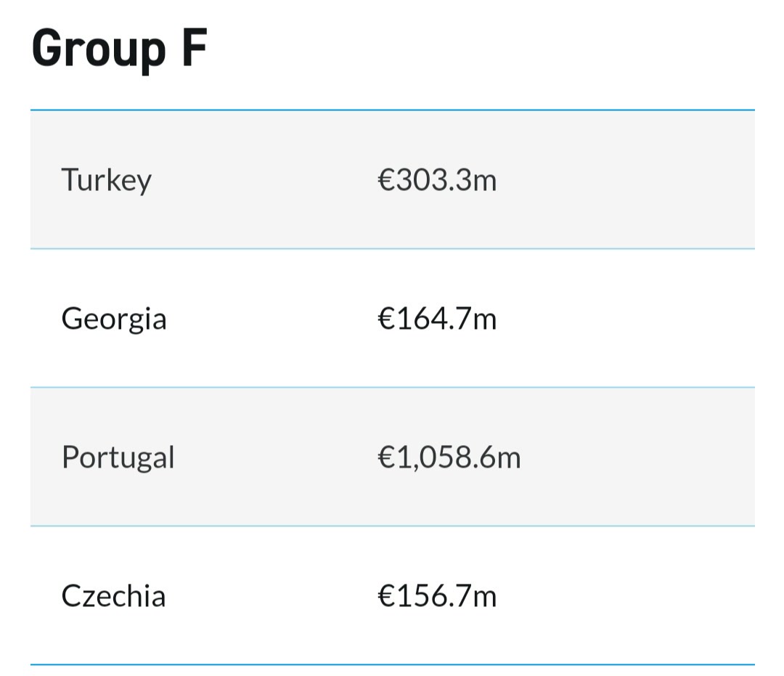The height and width of the screenshot is (676, 784).
Task: Click the blue line below the Czechia row
Action: pos(393,664)
